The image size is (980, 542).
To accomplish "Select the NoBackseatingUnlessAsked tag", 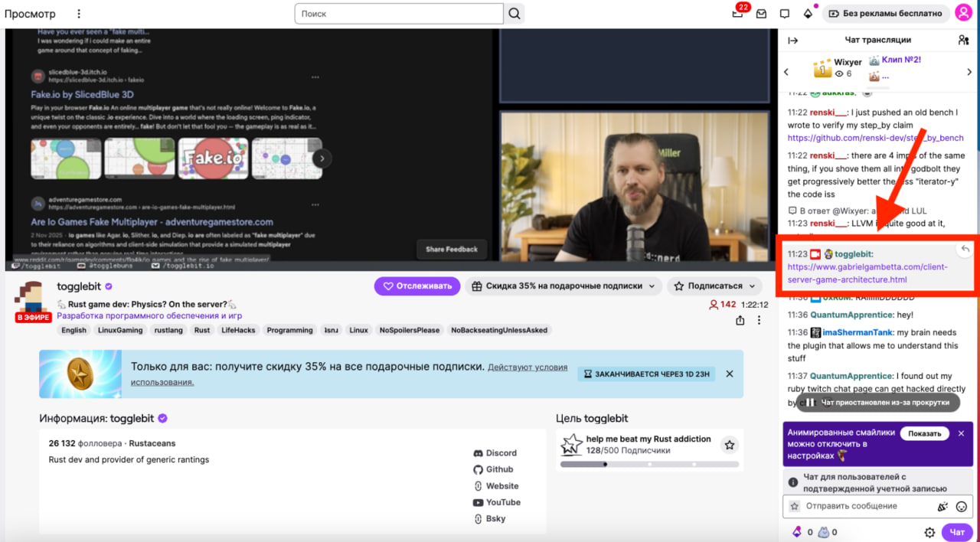I will [x=499, y=330].
